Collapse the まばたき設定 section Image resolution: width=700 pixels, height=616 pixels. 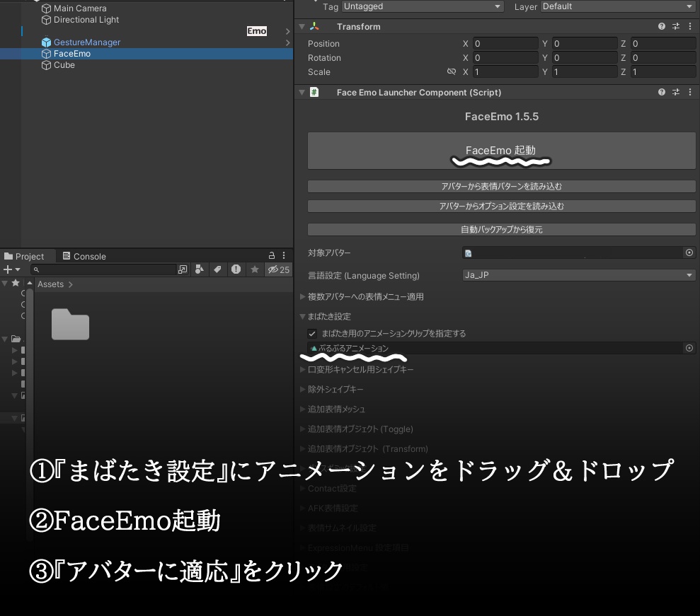click(303, 316)
